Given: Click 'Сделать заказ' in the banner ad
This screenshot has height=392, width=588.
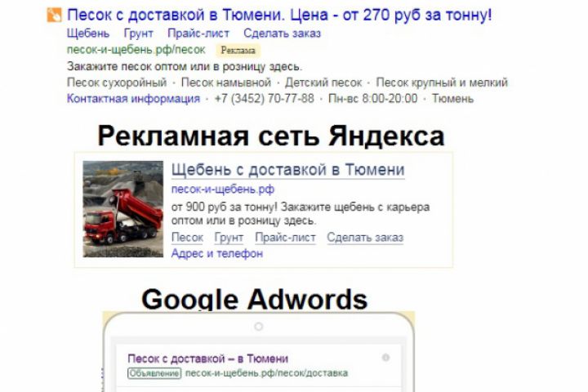Looking at the screenshot, I should pos(365,238).
